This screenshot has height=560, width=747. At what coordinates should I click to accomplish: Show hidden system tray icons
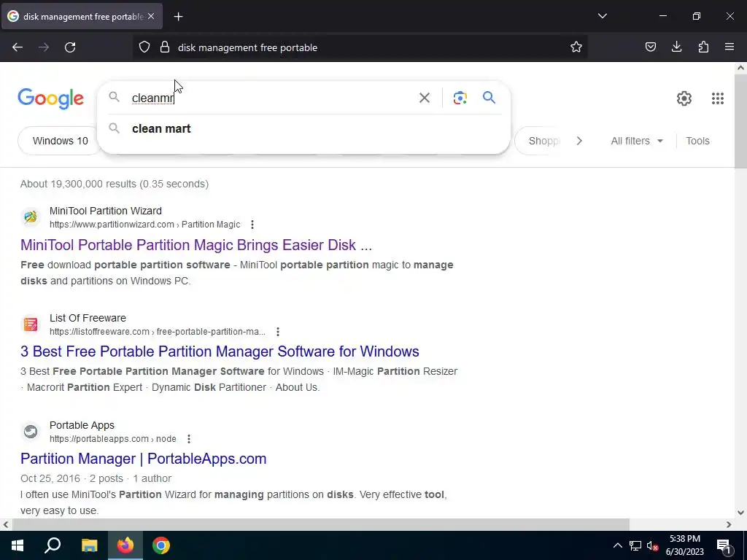pyautogui.click(x=617, y=545)
